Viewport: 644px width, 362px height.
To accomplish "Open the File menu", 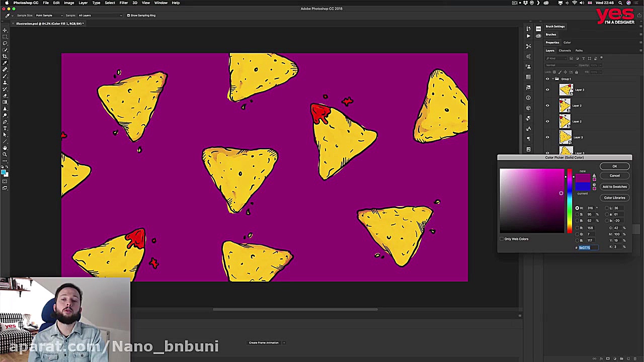I will pyautogui.click(x=46, y=3).
